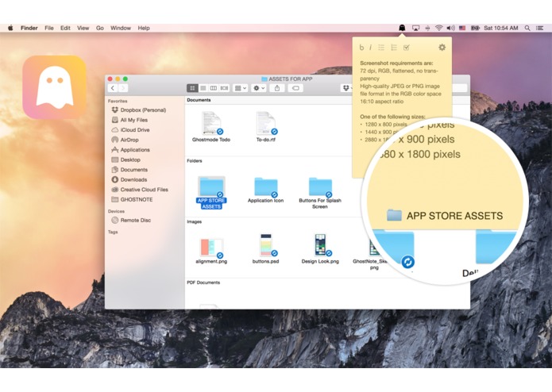Select alignment.png image file
Image resolution: width=552 pixels, height=392 pixels.
tap(211, 250)
